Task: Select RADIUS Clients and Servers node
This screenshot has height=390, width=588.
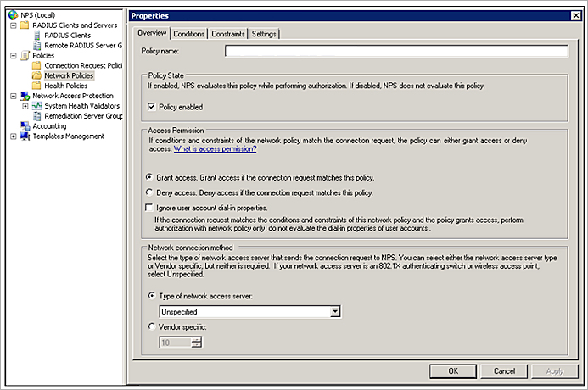Action: click(75, 25)
